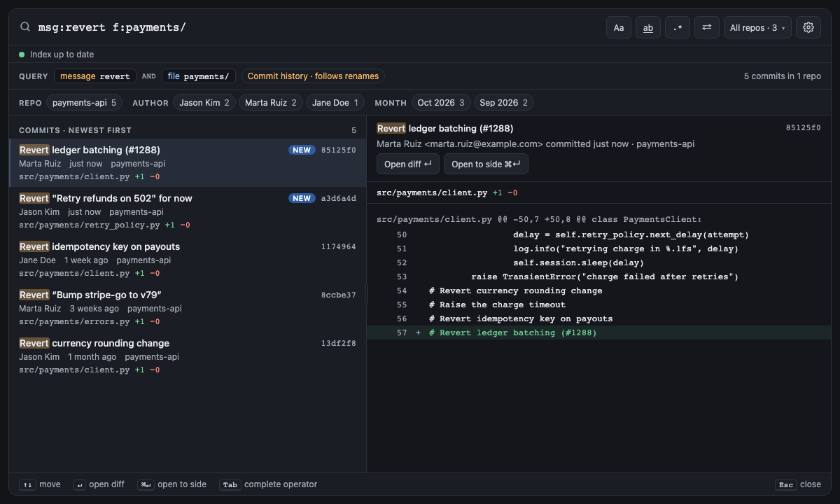Image resolution: width=840 pixels, height=504 pixels.
Task: Click commit hash 85125f0 in preview header
Action: point(804,128)
